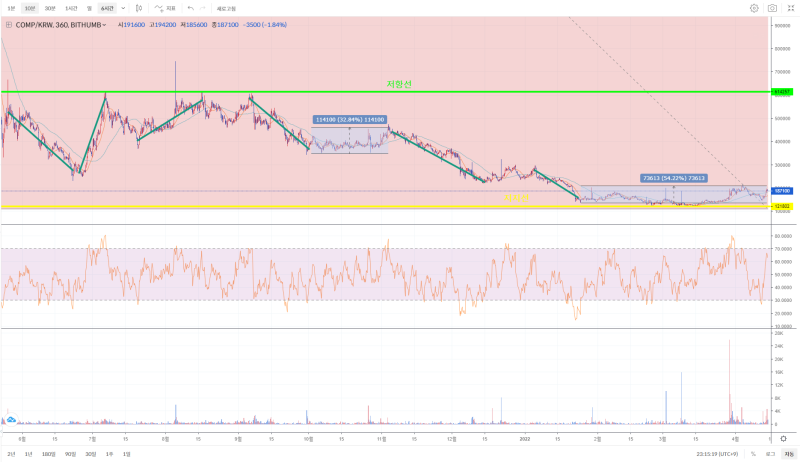Toggle 자동 auto scale

[x=789, y=454]
